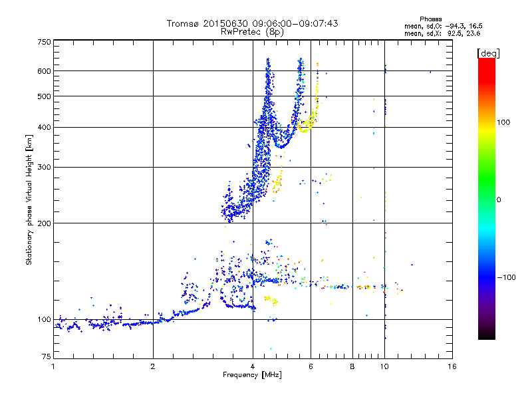
Task: Click the frequency axis tick label "16"
Action: pos(452,367)
